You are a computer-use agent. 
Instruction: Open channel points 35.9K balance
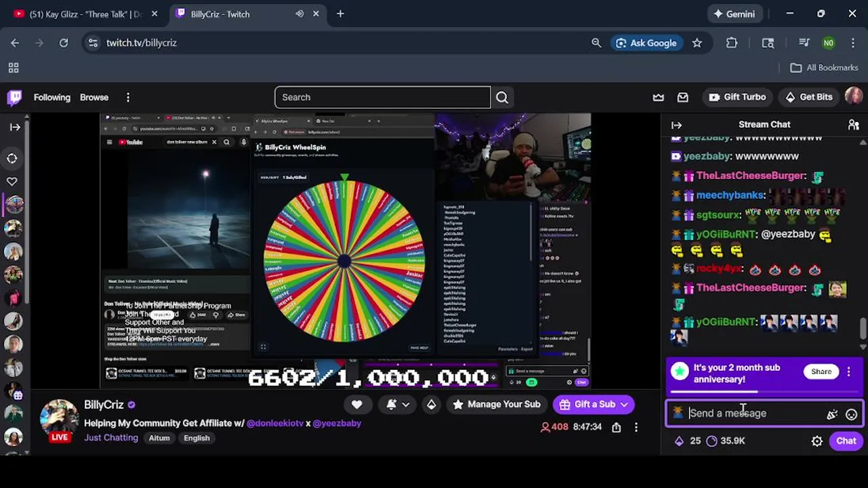[x=725, y=441]
